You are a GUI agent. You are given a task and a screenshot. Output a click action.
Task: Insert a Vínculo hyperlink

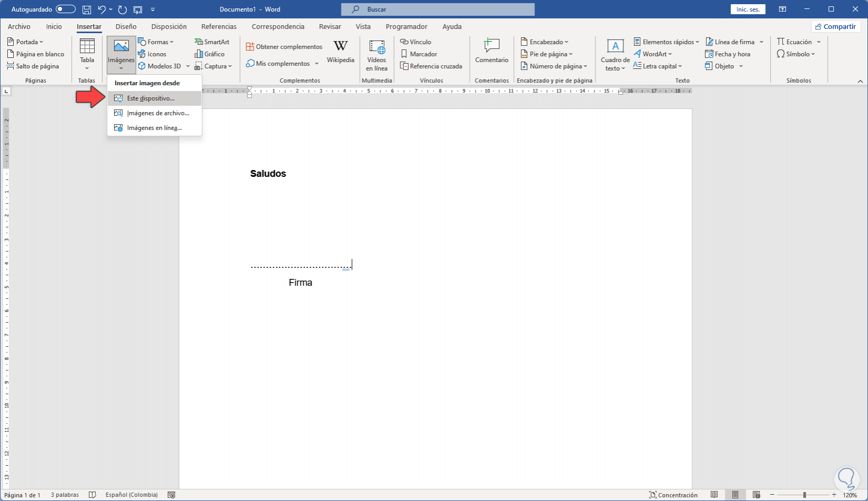pos(416,42)
